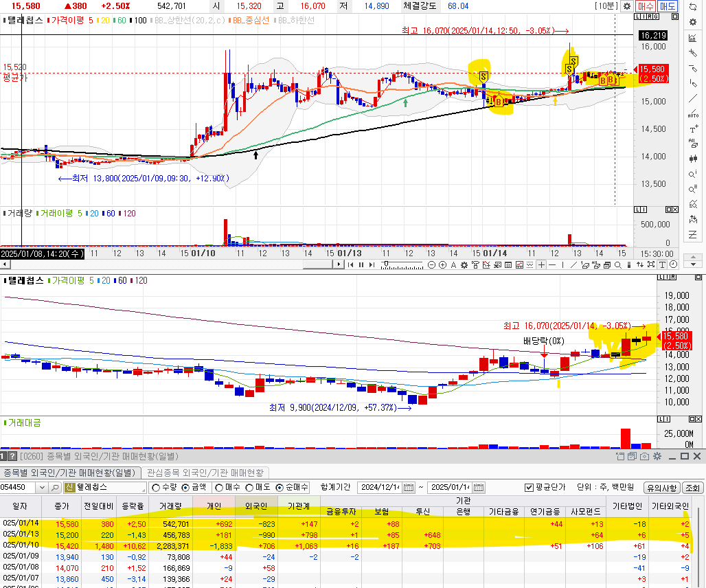Click the magnifier icon in the bottom chart toolbar

pos(618,264)
